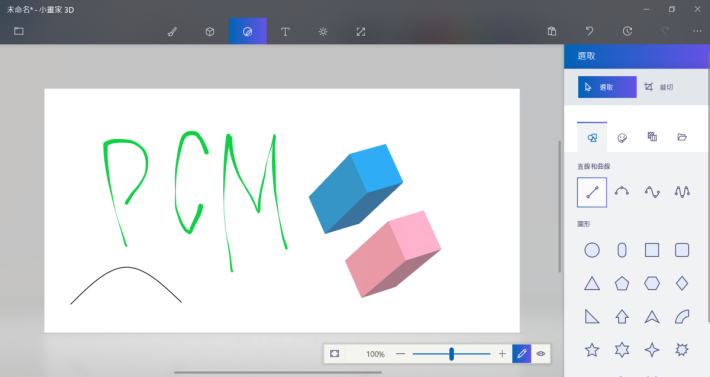Open the menu folder icon
The image size is (710, 377).
coord(19,31)
